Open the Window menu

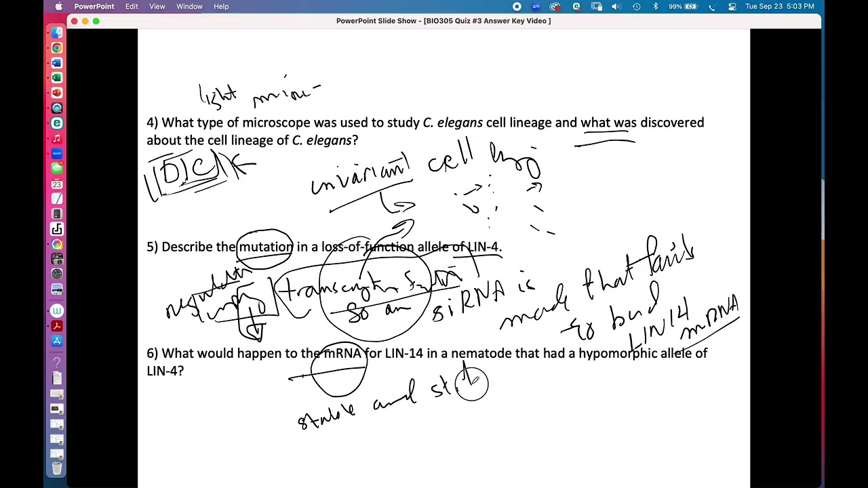[x=189, y=7]
